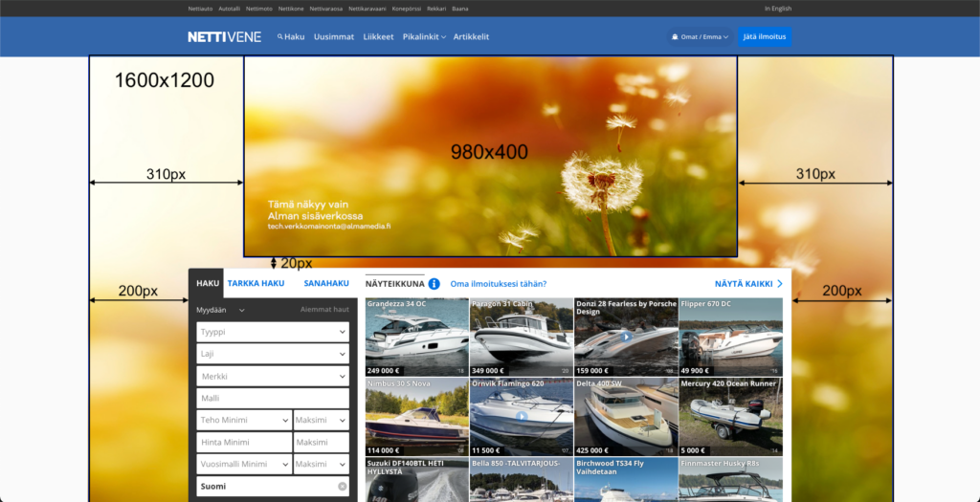Open the Teho Minimi dropdown
980x502 pixels.
tap(244, 420)
